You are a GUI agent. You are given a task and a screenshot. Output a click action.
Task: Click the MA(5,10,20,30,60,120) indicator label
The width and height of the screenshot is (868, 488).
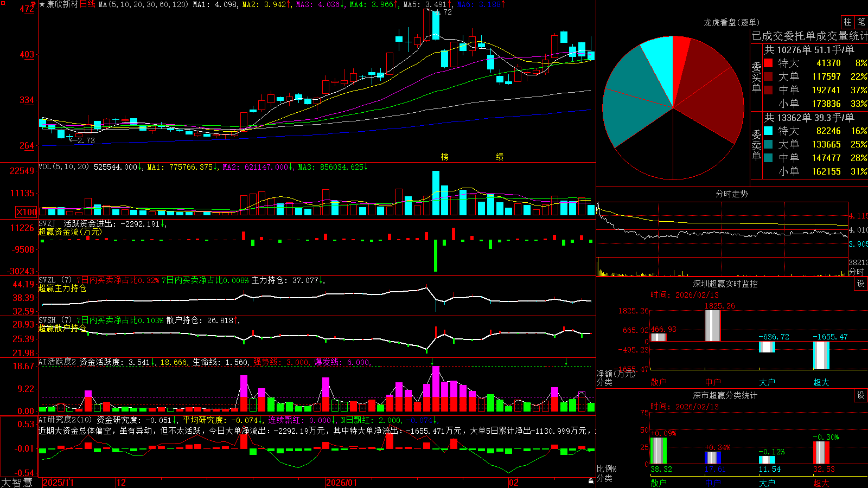point(143,4)
